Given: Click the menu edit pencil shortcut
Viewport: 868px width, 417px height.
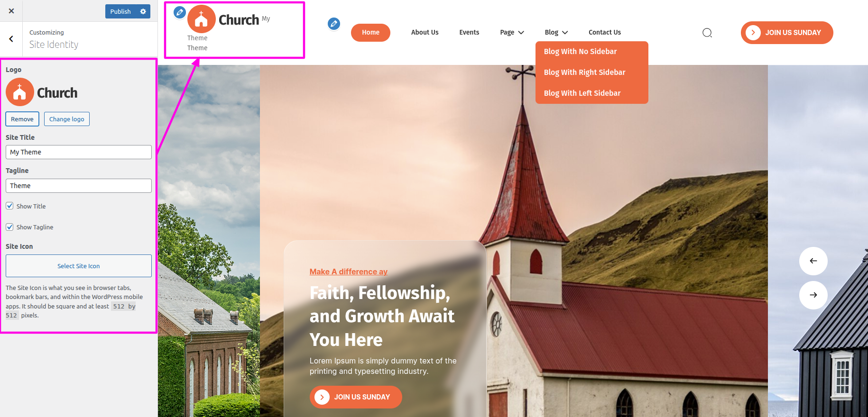Looking at the screenshot, I should point(334,23).
